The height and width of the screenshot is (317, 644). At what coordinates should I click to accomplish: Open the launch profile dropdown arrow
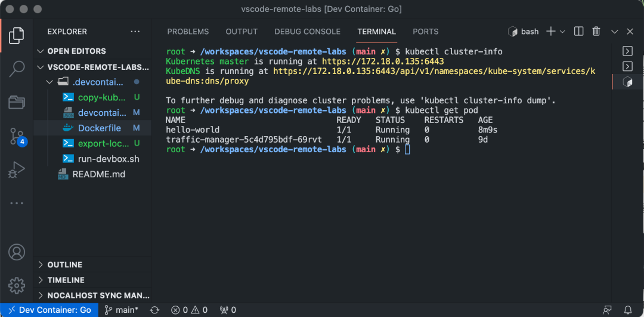pos(562,32)
